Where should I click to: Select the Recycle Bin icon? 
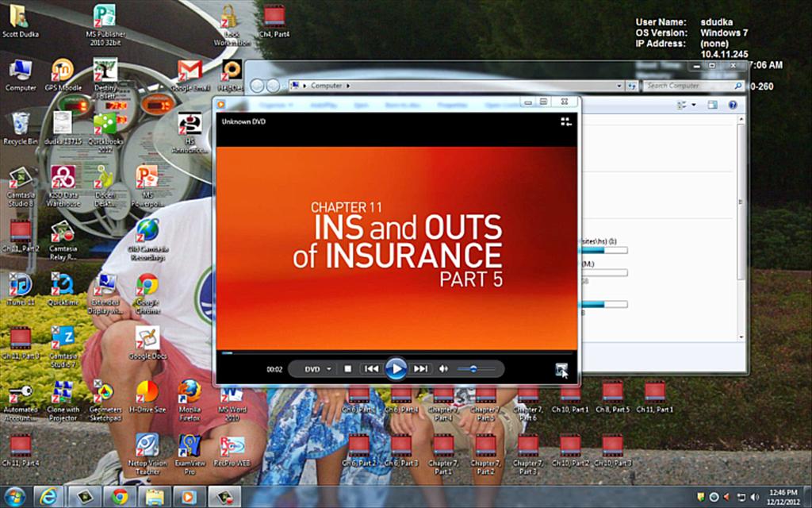21,129
